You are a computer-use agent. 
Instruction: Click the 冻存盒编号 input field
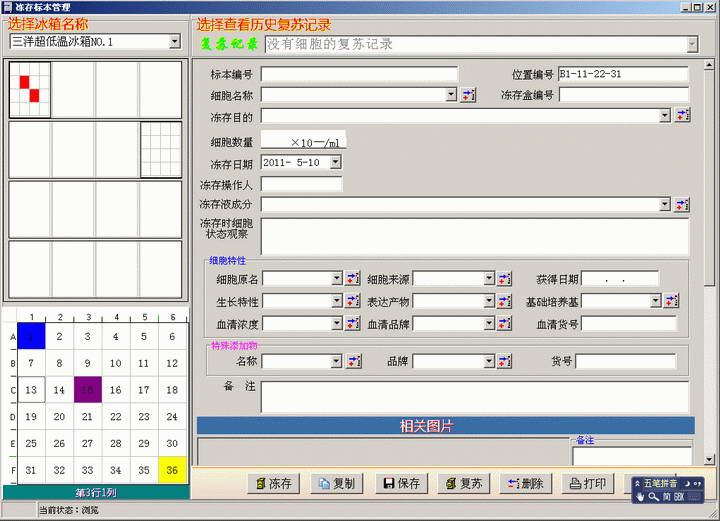pos(624,95)
